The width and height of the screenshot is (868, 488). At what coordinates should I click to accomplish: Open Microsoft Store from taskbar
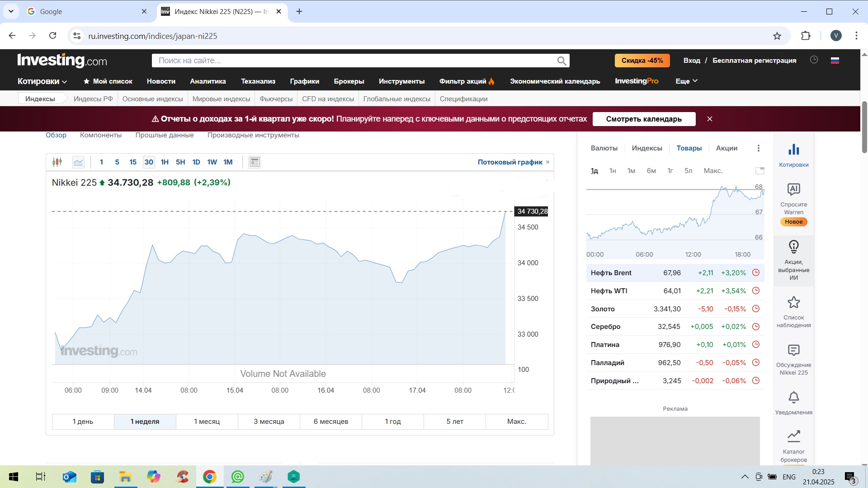(97, 477)
